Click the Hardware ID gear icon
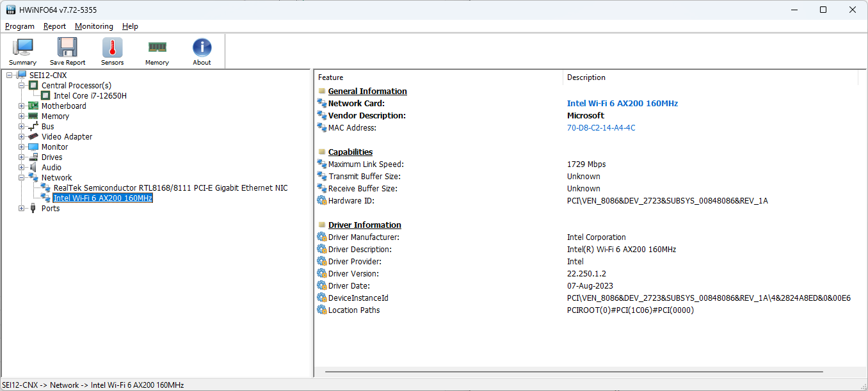Image resolution: width=868 pixels, height=391 pixels. [322, 201]
